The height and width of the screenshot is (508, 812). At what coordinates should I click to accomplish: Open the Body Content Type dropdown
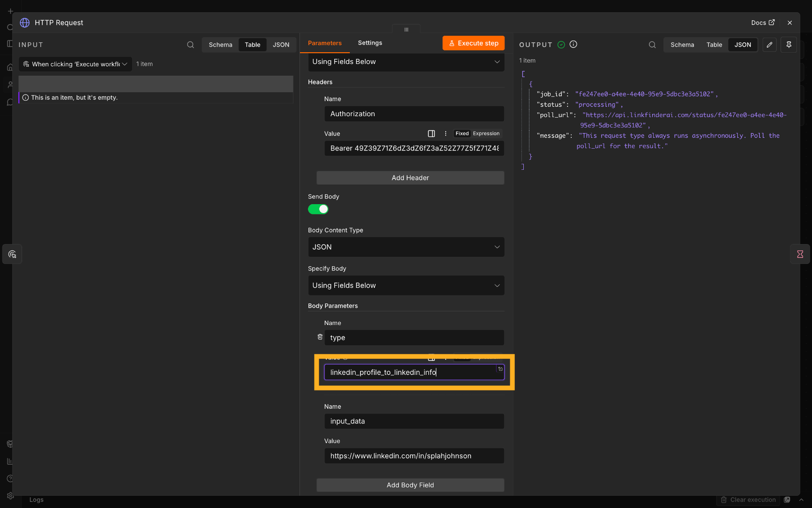[406, 247]
